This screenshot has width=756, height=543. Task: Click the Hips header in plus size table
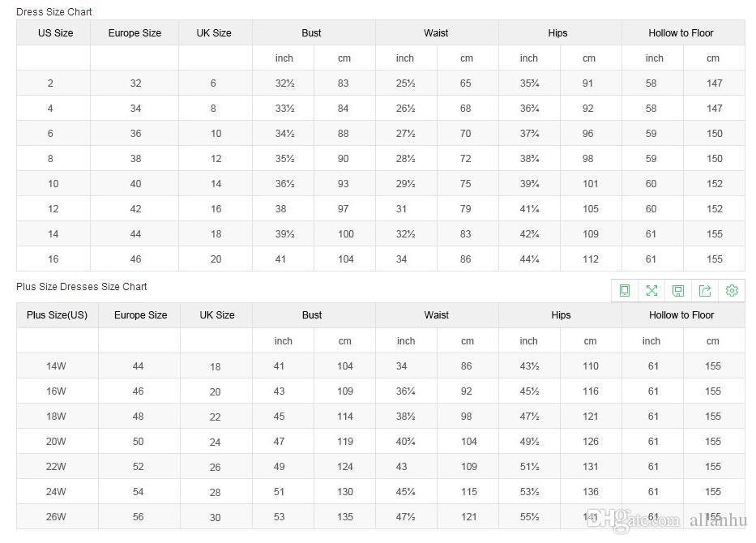coord(560,315)
